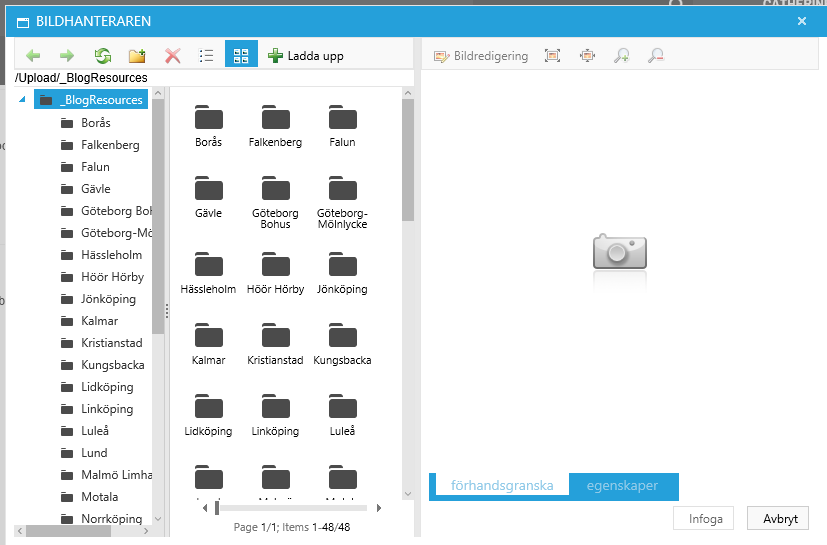Open the Kristianstad folder thumbnail
Screen dimensions: 827x545
pos(275,344)
